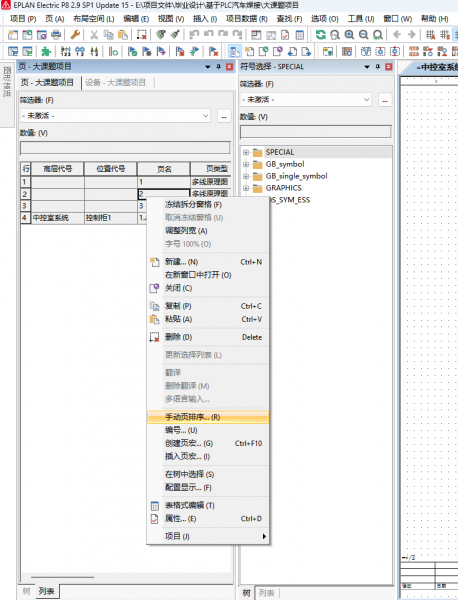Click the 页名 column header
458x600 pixels.
[x=164, y=169]
